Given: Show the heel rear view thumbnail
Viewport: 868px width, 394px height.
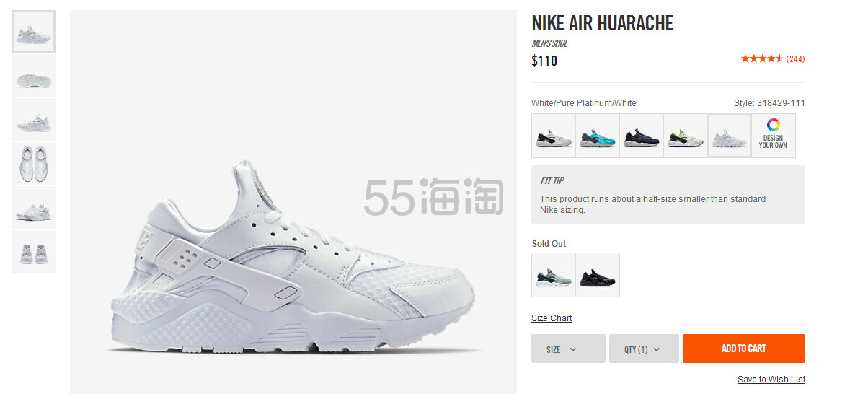Looking at the screenshot, I should [x=34, y=252].
